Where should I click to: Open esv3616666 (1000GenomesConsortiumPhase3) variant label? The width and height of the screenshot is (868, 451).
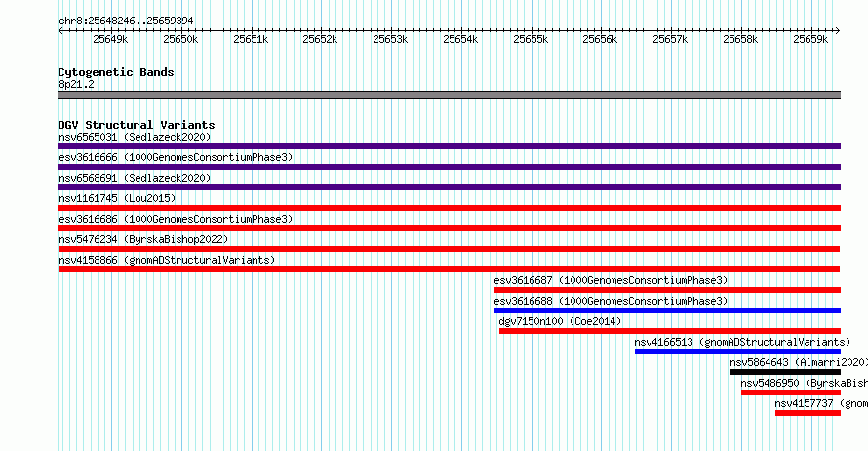[x=176, y=157]
